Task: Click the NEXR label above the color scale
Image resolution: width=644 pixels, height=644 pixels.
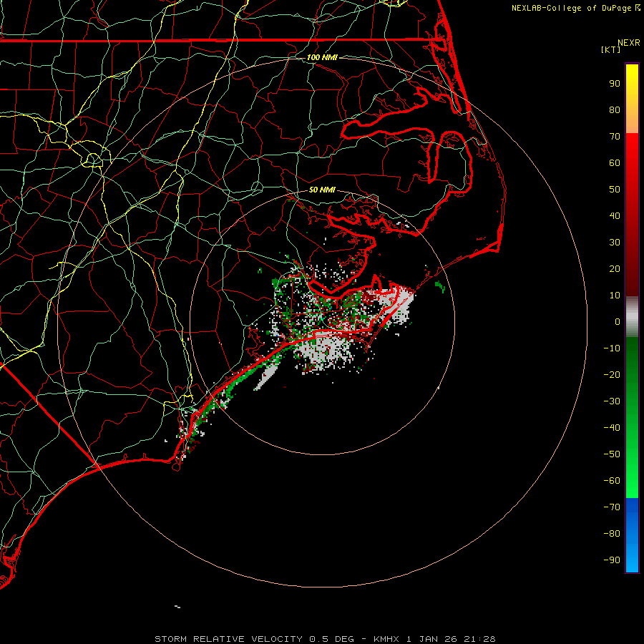Action: [629, 43]
